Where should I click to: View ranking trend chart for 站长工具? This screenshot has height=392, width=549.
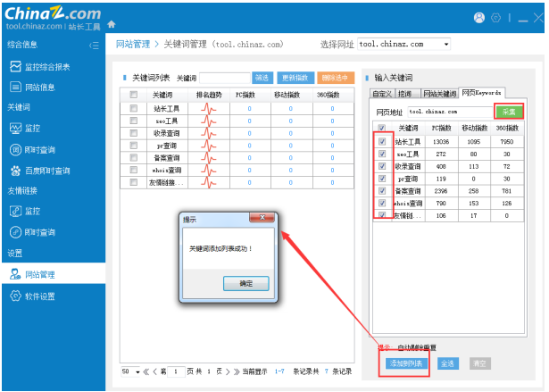coord(209,109)
